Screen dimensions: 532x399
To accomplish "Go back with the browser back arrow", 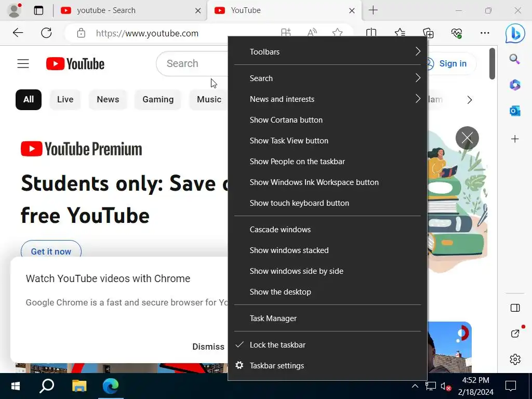I will [18, 33].
